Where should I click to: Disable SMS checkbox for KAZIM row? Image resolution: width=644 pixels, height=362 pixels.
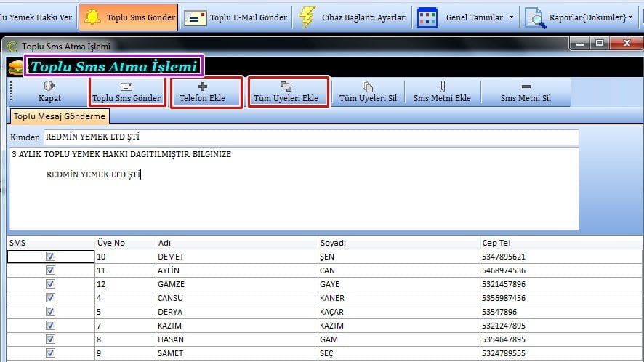point(50,326)
